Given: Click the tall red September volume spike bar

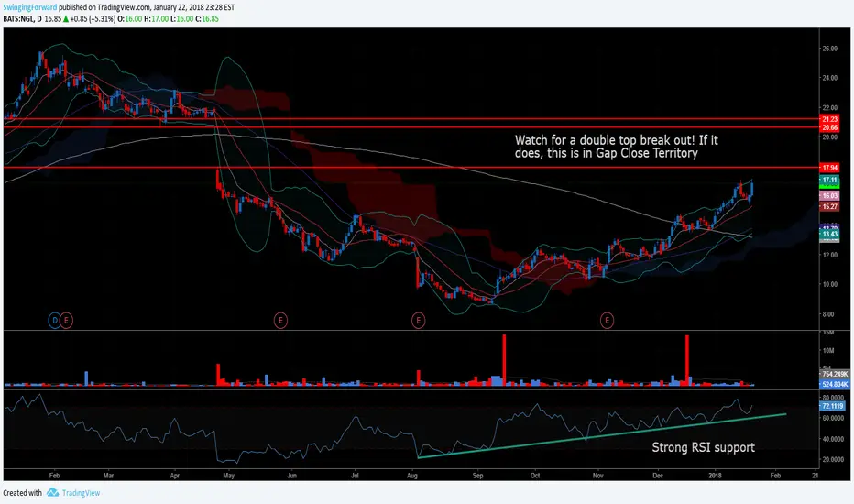Looking at the screenshot, I should (504, 360).
